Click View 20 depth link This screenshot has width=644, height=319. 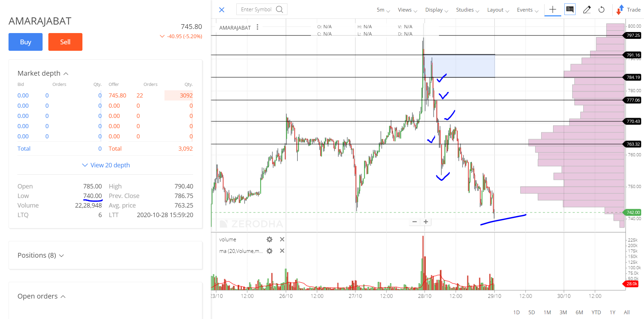[106, 165]
